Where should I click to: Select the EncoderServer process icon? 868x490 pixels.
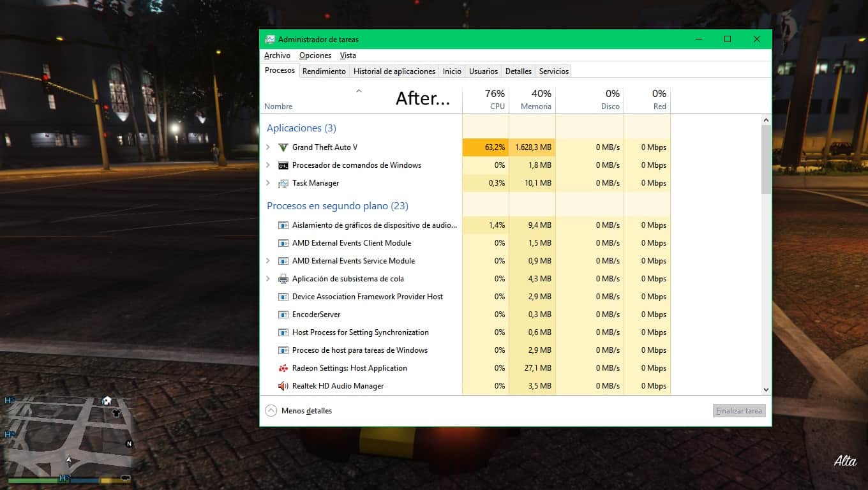pyautogui.click(x=283, y=315)
